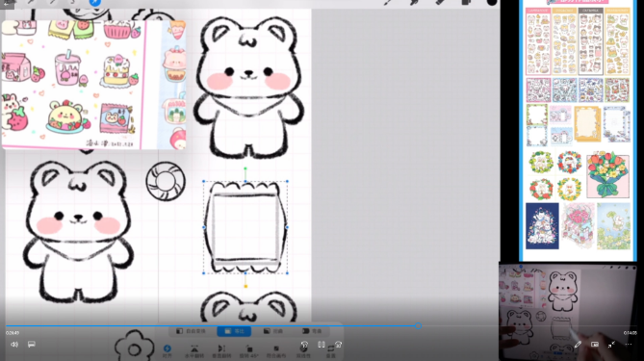Click the video progress slider handle
The width and height of the screenshot is (644, 361).
(x=418, y=326)
